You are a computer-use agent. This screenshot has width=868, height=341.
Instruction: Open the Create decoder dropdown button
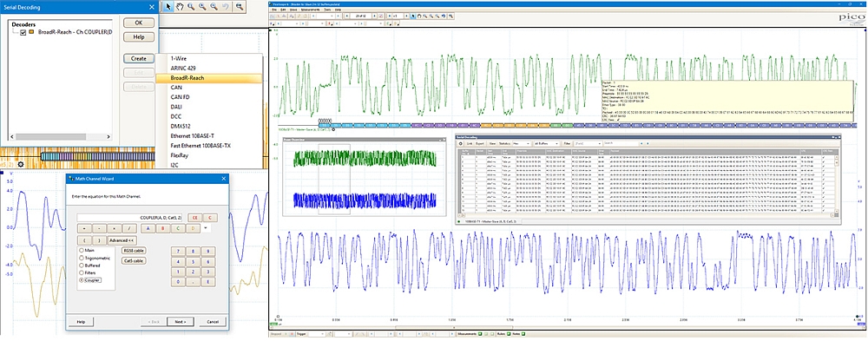tap(138, 59)
